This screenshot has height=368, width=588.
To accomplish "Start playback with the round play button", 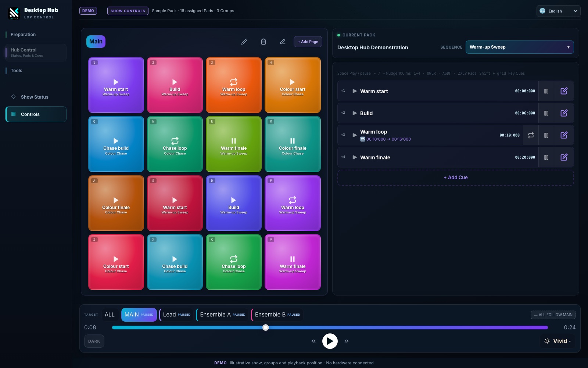I will (330, 341).
